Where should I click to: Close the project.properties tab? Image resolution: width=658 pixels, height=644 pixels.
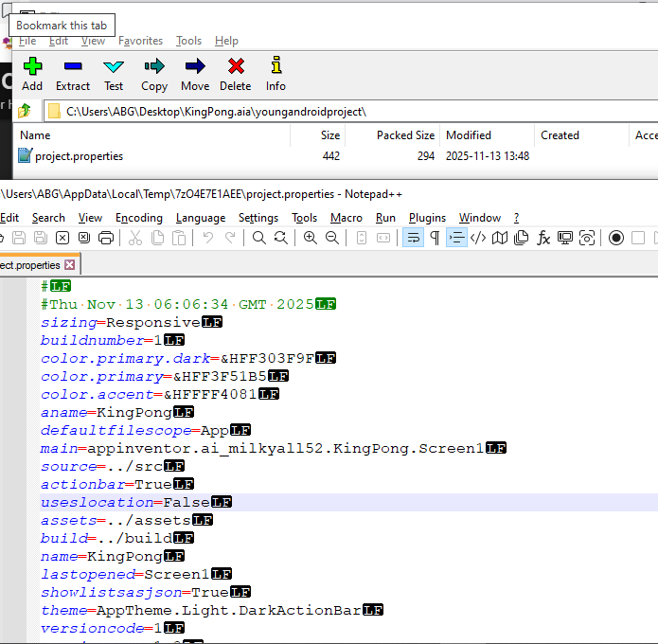click(71, 265)
